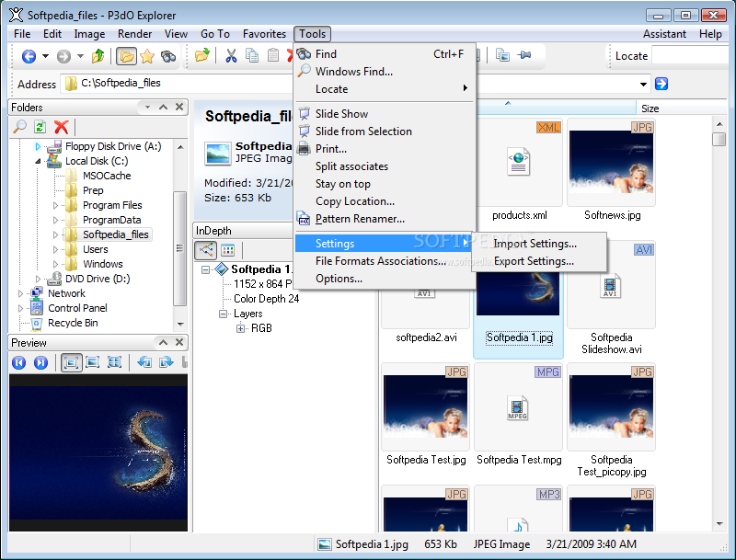Open Favorites star icon in toolbar
This screenshot has height=560, width=736.
tap(147, 56)
